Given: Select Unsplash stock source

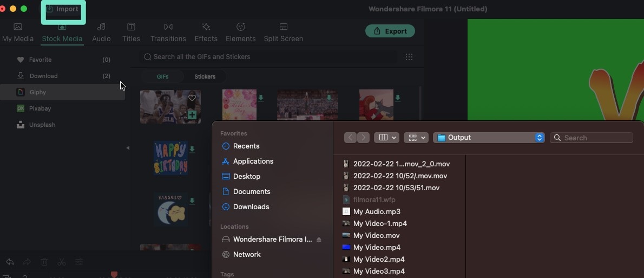Looking at the screenshot, I should 63,125.
